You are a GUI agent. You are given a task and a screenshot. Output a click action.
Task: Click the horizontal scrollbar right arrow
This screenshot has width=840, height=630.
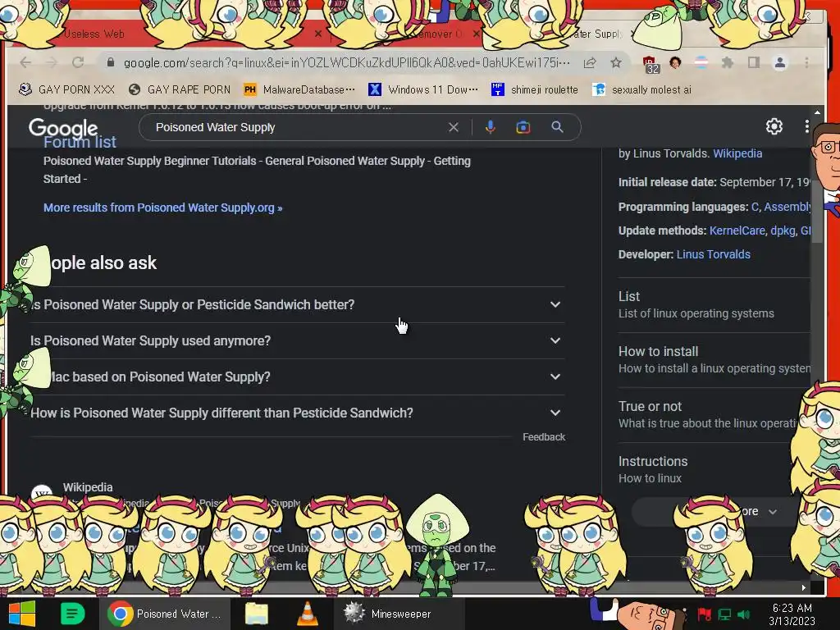[x=803, y=587]
